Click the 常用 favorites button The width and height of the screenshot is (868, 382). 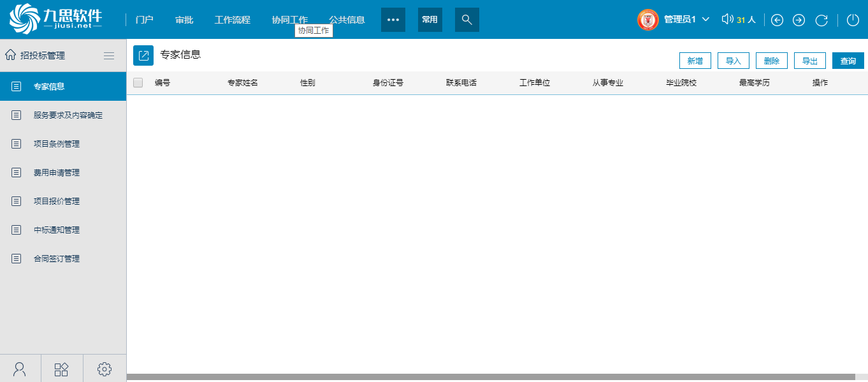pyautogui.click(x=430, y=20)
